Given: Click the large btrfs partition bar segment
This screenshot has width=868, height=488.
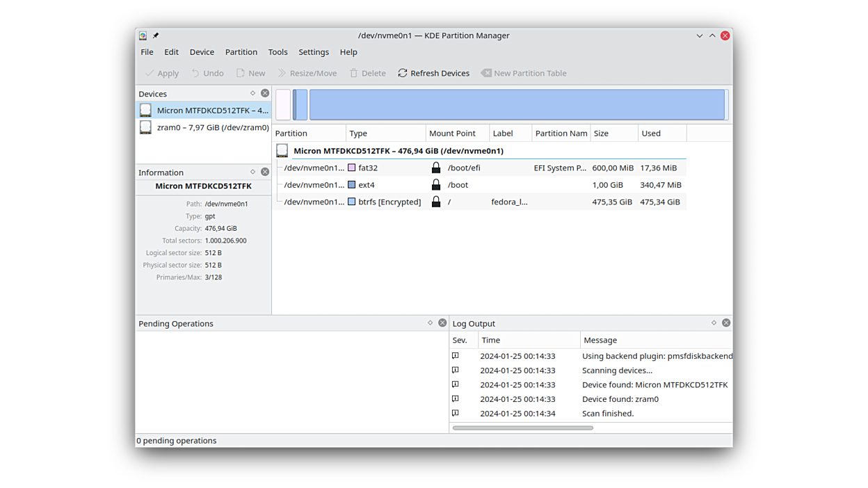Looking at the screenshot, I should (517, 105).
